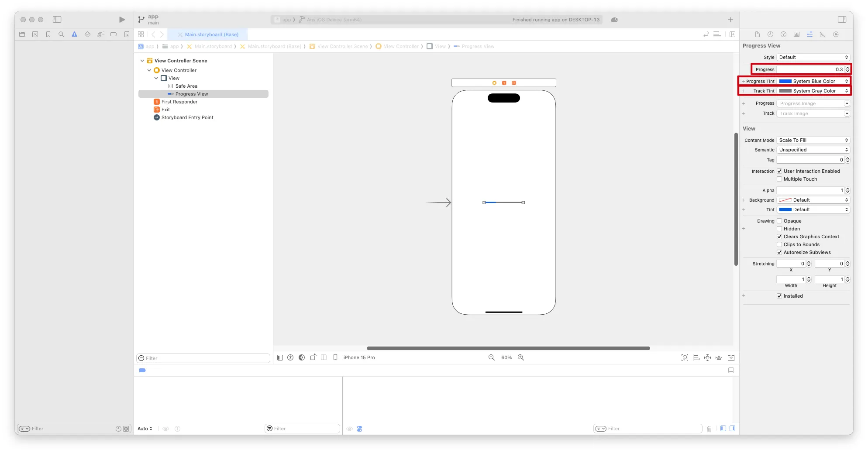Click the iPhone 15 Pro device button

pyautogui.click(x=359, y=357)
